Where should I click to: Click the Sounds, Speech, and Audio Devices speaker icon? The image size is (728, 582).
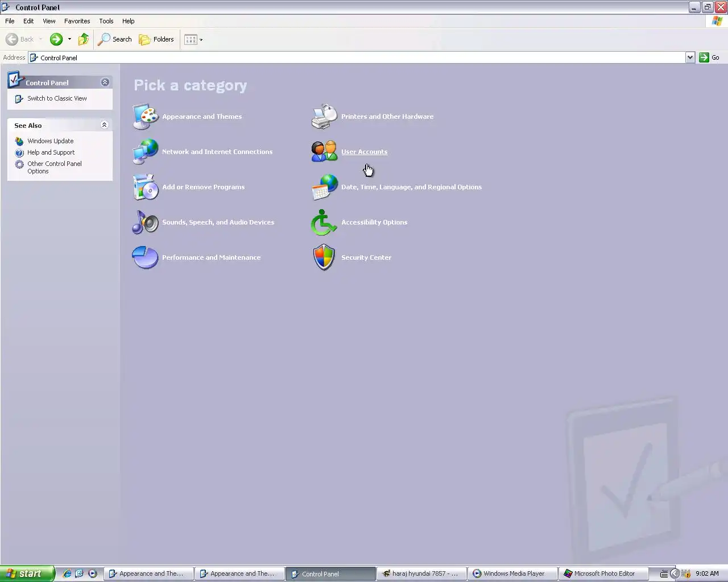click(146, 222)
